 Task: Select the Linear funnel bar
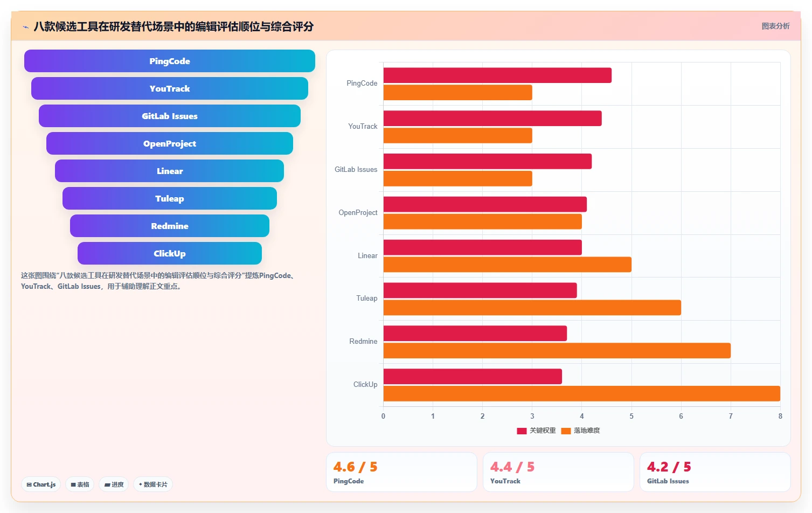pyautogui.click(x=170, y=171)
